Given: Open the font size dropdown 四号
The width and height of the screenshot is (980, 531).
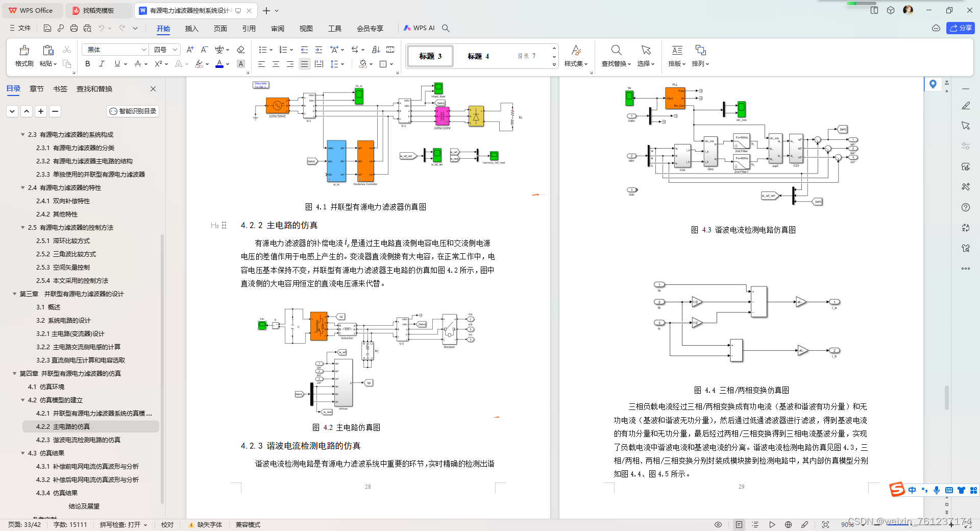Looking at the screenshot, I should [x=164, y=50].
